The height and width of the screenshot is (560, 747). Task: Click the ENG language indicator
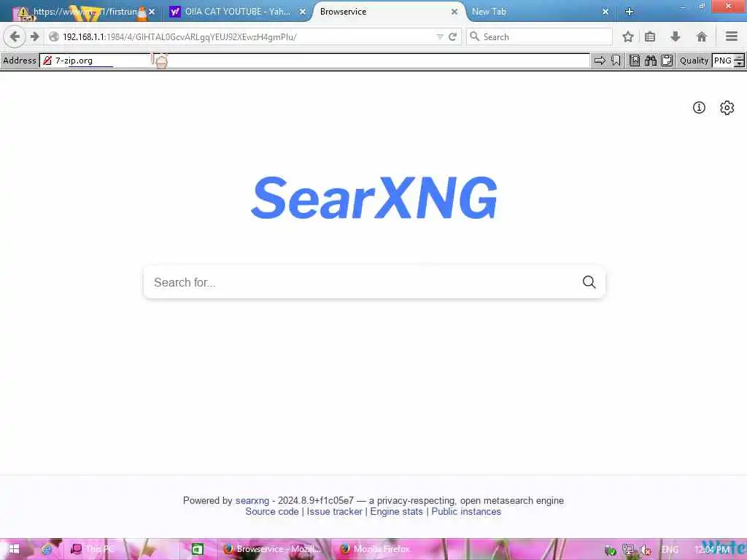[670, 550]
